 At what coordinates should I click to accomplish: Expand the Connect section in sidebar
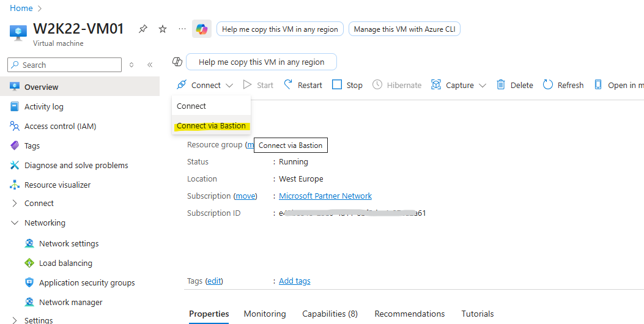point(15,204)
